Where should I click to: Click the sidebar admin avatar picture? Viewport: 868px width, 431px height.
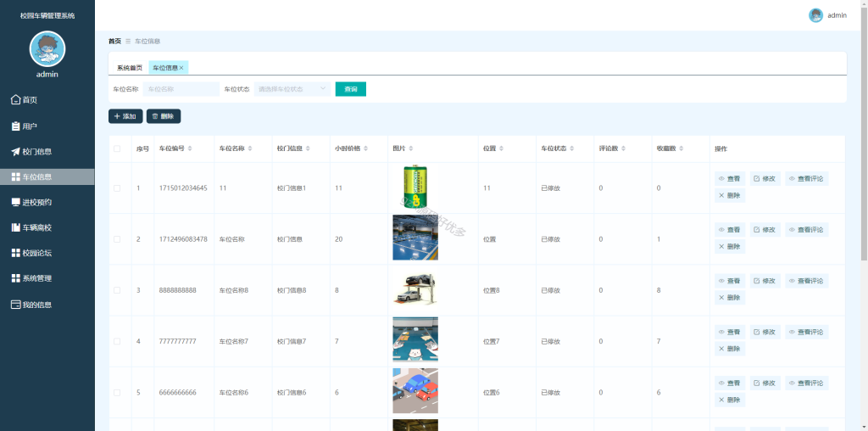point(47,48)
